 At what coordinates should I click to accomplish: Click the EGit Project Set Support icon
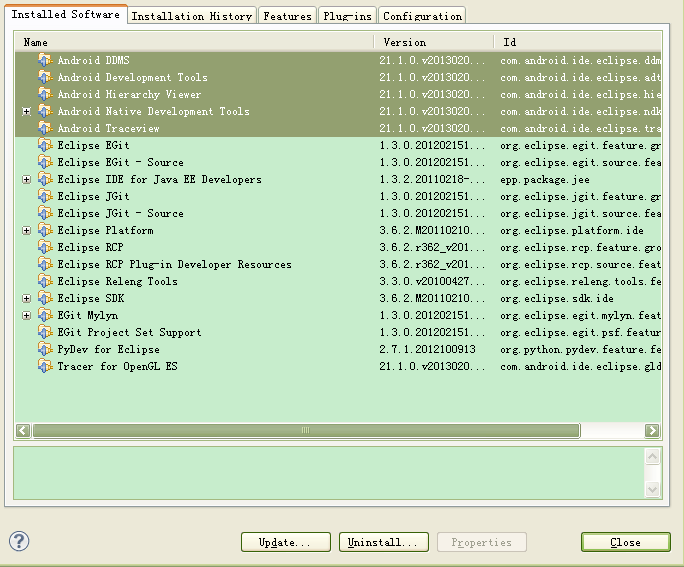click(45, 332)
